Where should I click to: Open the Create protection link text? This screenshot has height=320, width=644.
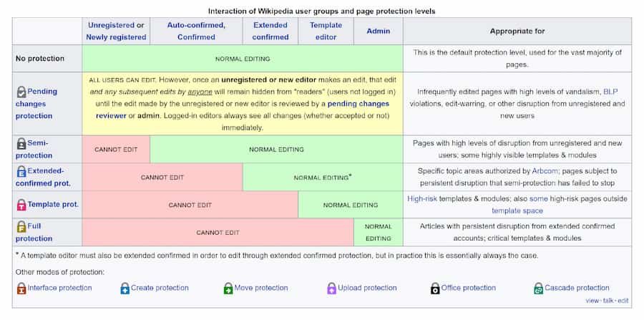pyautogui.click(x=160, y=288)
